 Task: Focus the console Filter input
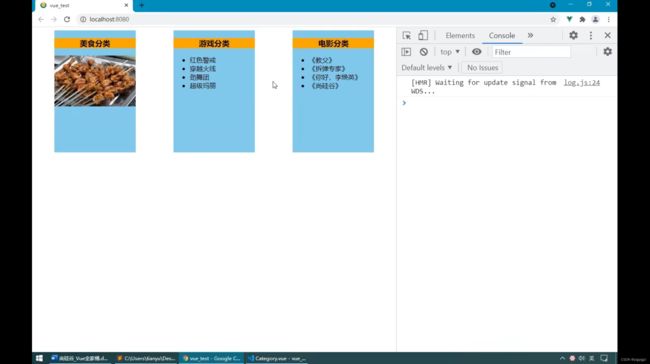531,52
